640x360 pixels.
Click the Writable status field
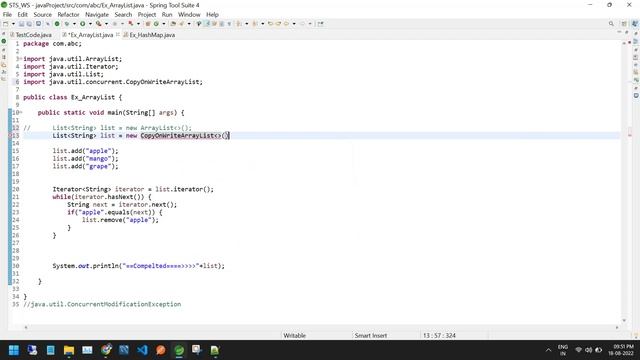[294, 336]
